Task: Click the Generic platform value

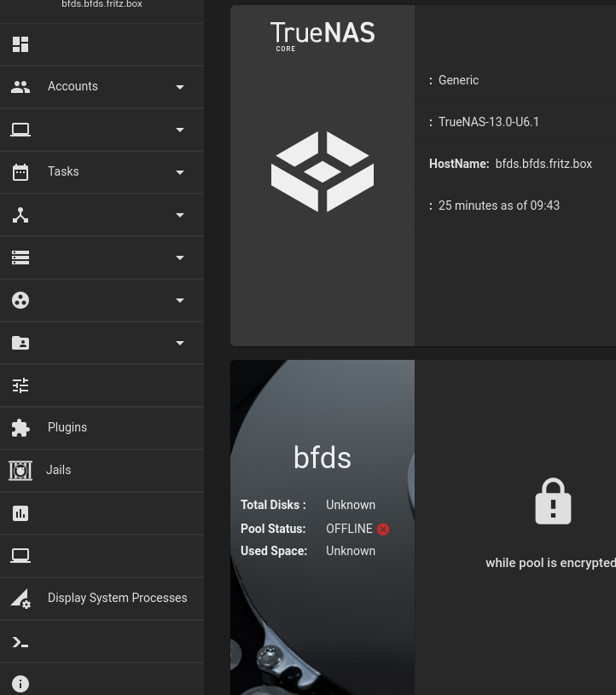Action: point(458,80)
